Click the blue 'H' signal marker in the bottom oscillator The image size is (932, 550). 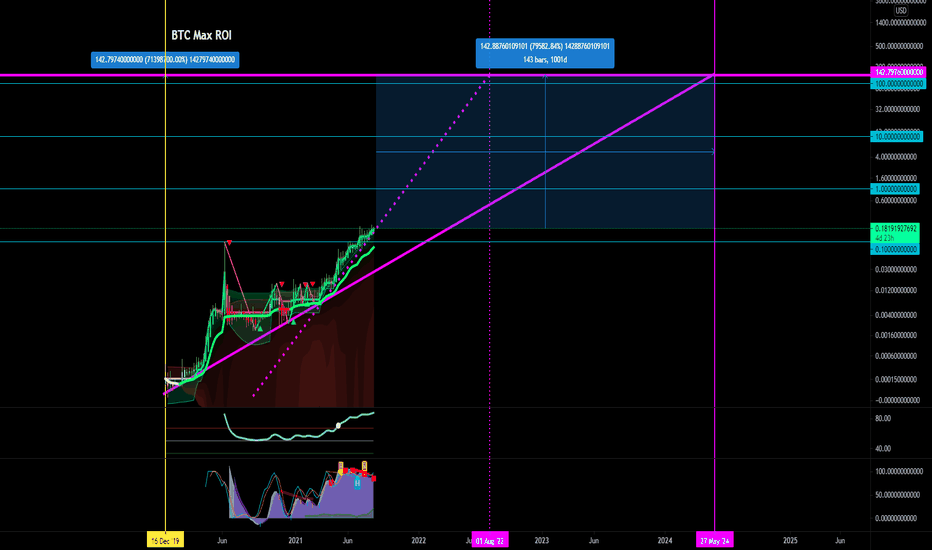tap(357, 483)
